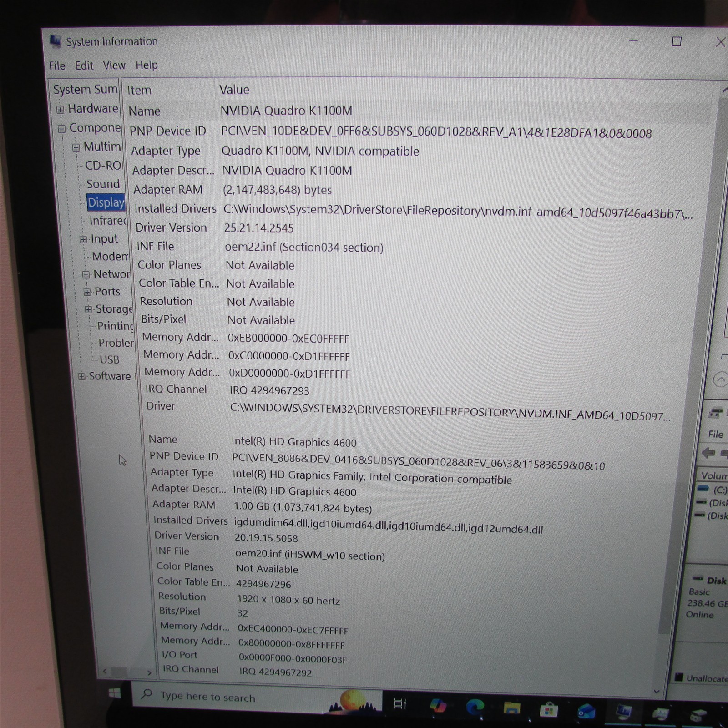Select driver version '25.21.14.2545'
This screenshot has height=728, width=728.
259,228
